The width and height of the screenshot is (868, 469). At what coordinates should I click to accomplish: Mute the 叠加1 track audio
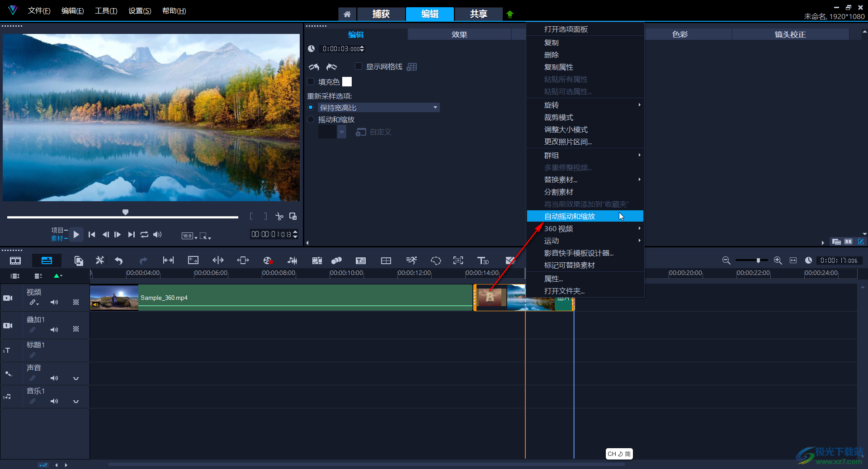click(x=54, y=330)
